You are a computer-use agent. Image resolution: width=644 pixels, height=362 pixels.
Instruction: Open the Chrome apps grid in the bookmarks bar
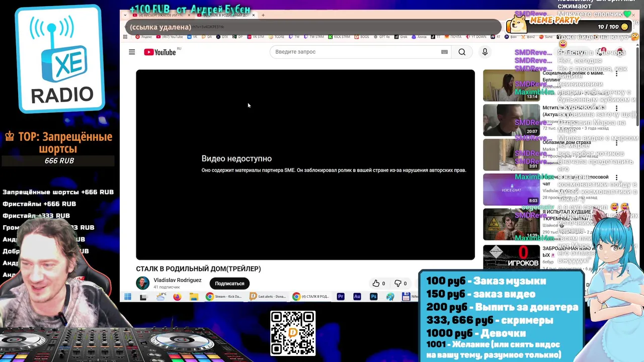[125, 37]
